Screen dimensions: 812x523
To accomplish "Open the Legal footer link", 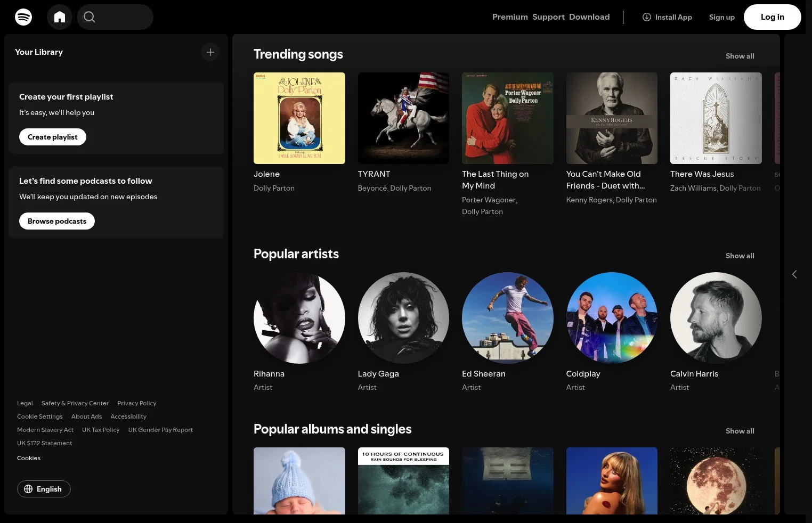I will 25,403.
